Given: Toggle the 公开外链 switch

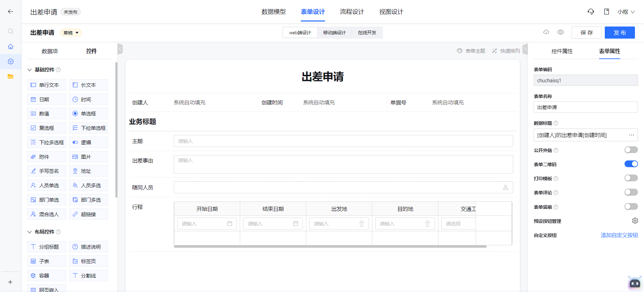Looking at the screenshot, I should (x=631, y=150).
